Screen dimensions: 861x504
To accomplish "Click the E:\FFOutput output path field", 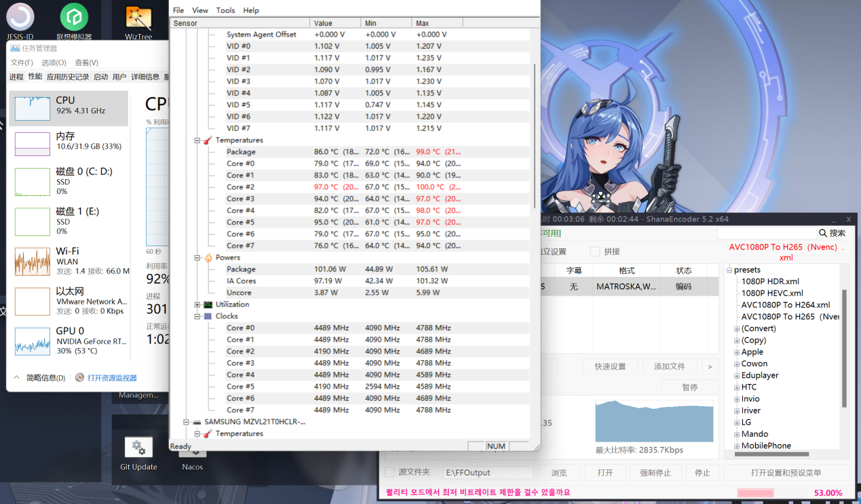I will 488,473.
